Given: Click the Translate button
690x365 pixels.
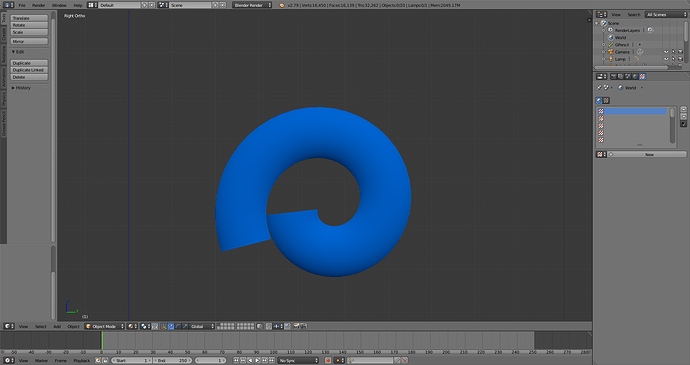Looking at the screenshot, I should click(x=29, y=18).
